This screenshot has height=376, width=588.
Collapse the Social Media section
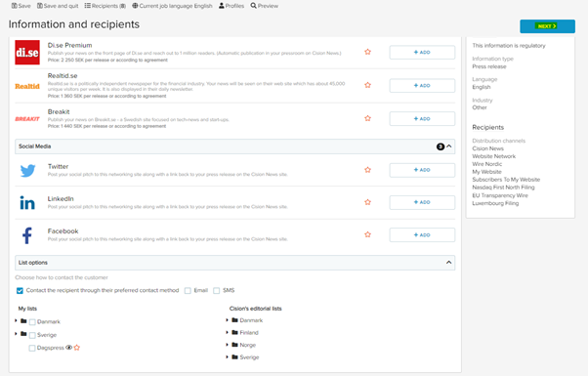(x=449, y=146)
